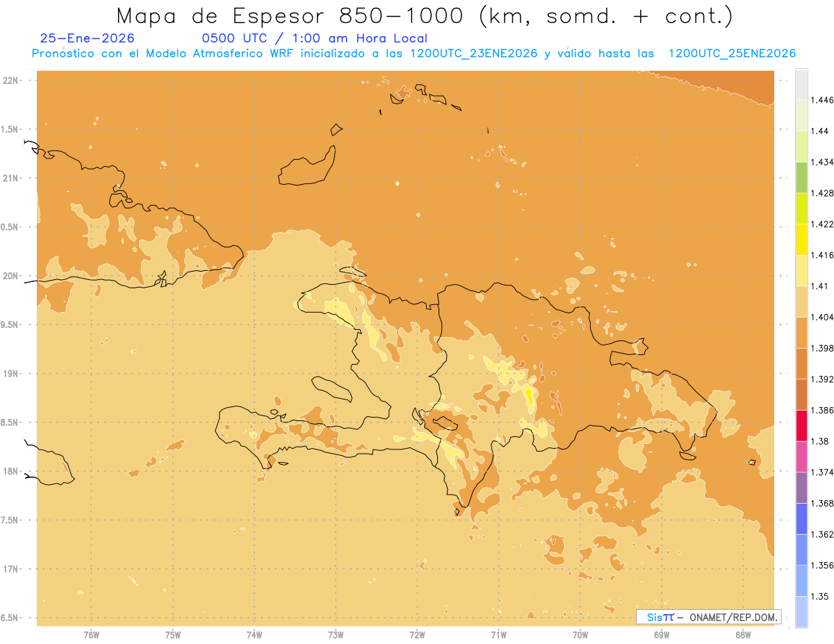
Task: Click the '1.434' colorbar value
Action: (x=822, y=162)
